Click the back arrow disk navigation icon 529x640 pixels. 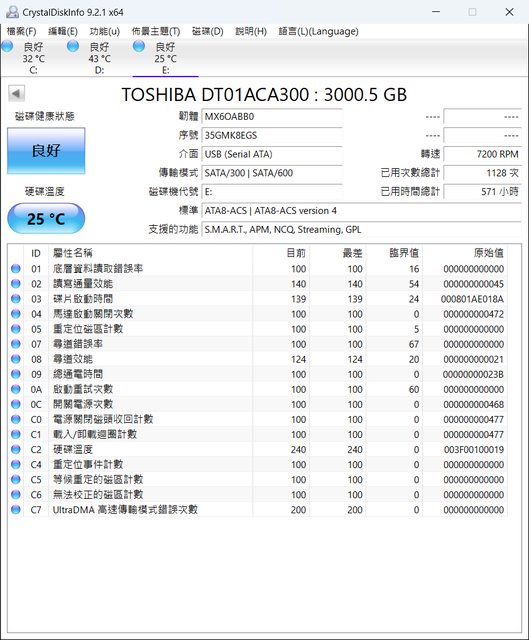tap(16, 93)
